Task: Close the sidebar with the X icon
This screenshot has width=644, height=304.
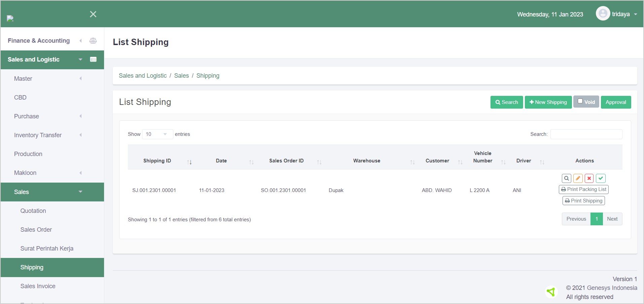Action: coord(93,14)
